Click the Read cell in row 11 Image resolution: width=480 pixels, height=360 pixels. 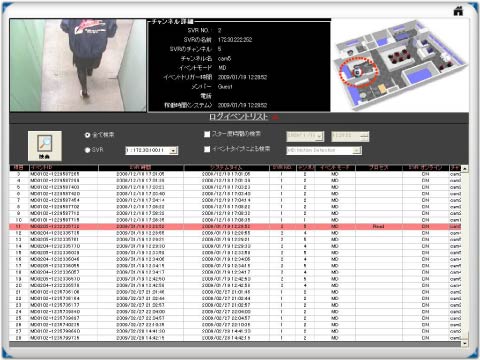tap(379, 227)
